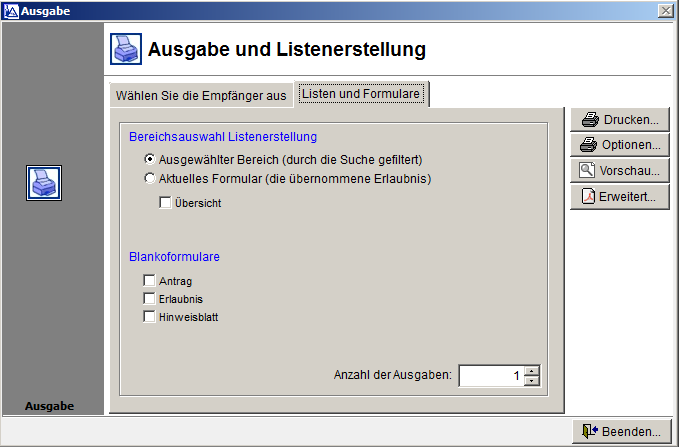Click into the Anzahl der Ausgaben field
The image size is (679, 447).
(x=490, y=376)
